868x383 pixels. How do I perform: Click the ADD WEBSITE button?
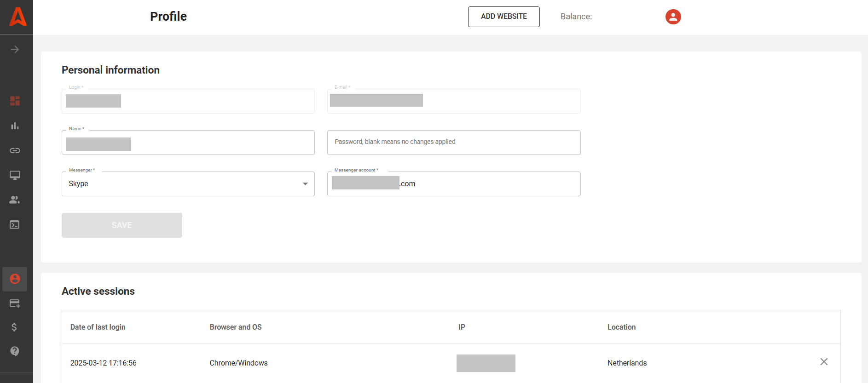[503, 17]
